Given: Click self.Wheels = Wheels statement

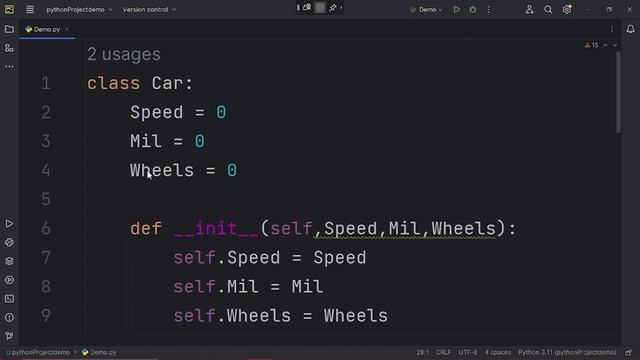Looking at the screenshot, I should pos(280,316).
